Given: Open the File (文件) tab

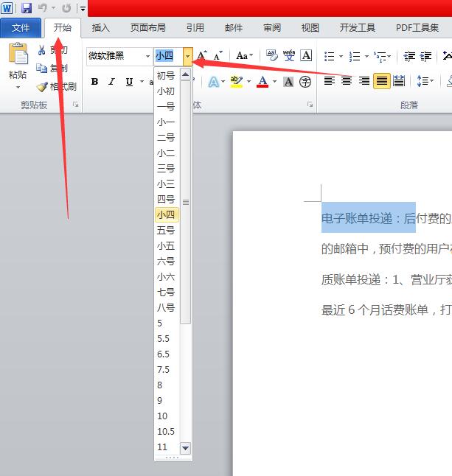Looking at the screenshot, I should [x=21, y=28].
